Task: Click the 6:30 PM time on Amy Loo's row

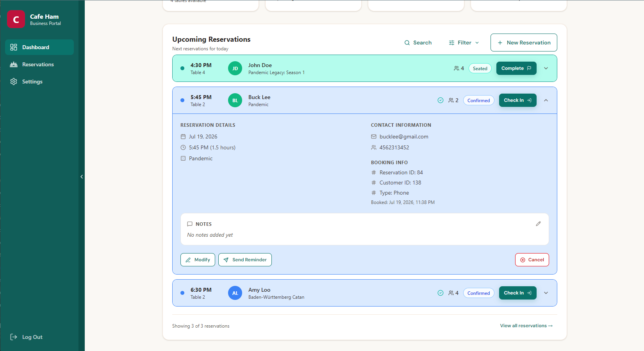Action: click(201, 290)
